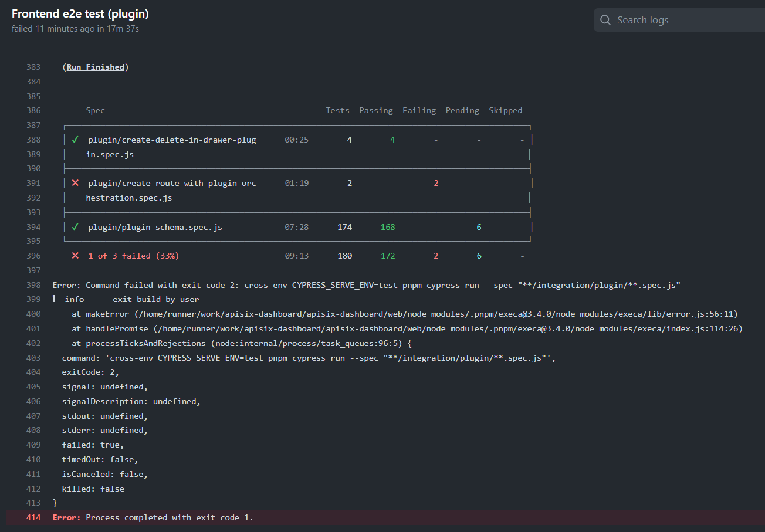The height and width of the screenshot is (532, 765).
Task: Click the 'isCanceled: false,' line
Action: [x=105, y=473]
